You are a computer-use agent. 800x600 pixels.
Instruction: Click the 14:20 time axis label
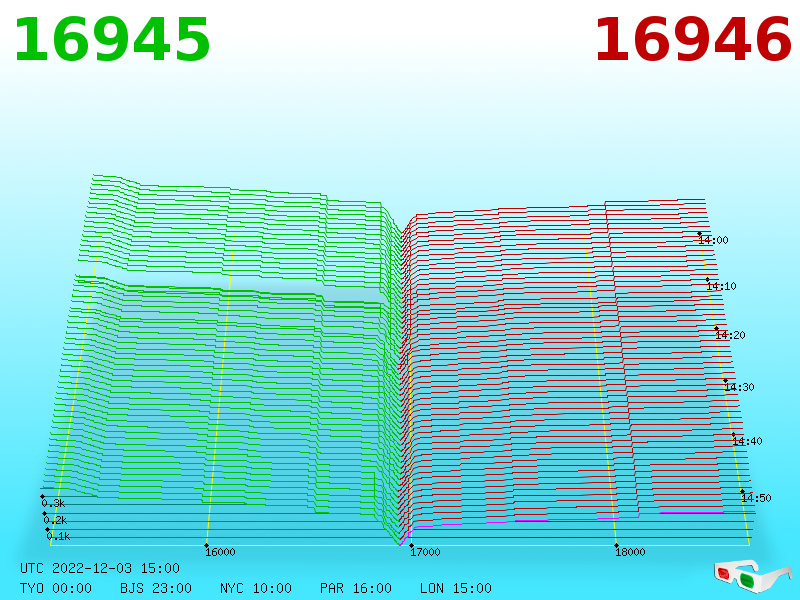(730, 335)
